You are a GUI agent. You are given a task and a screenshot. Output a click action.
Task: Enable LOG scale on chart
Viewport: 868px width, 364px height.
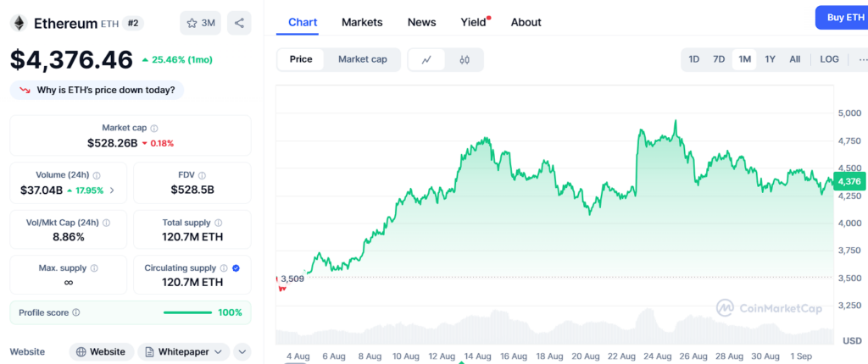pyautogui.click(x=829, y=59)
